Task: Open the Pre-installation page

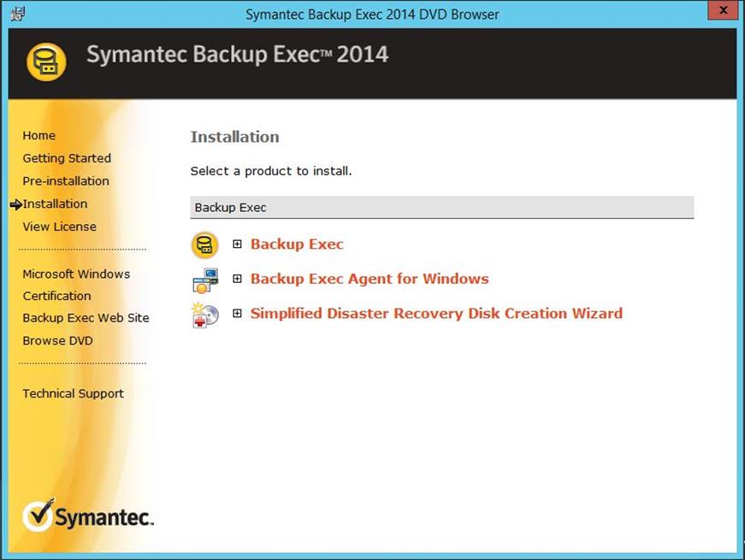Action: (66, 181)
